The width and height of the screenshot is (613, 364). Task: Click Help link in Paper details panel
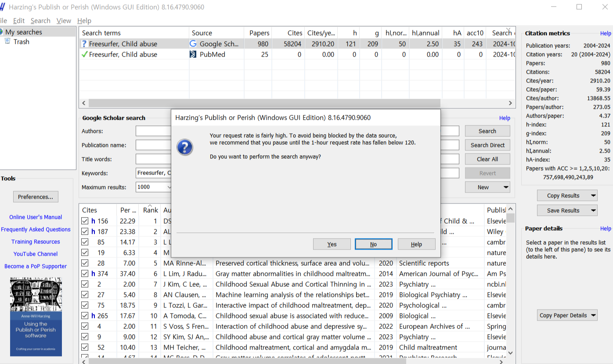pyautogui.click(x=606, y=228)
